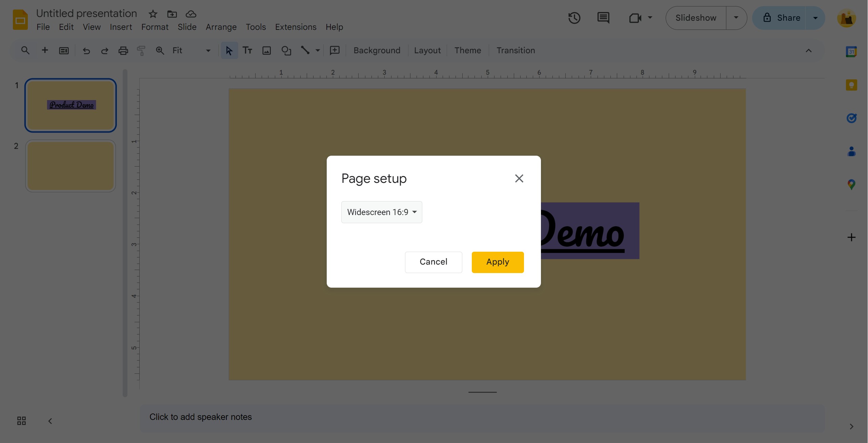Click the insert image icon

pyautogui.click(x=267, y=51)
